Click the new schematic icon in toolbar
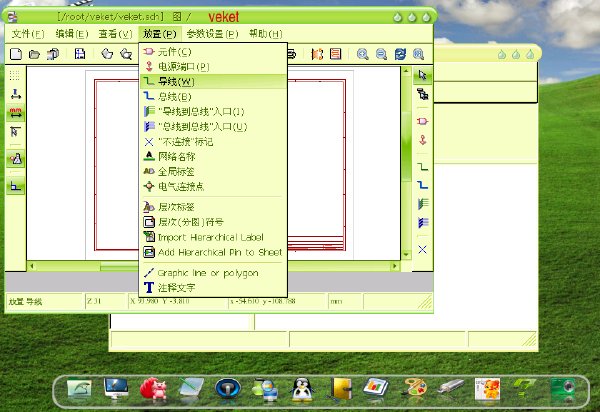Screen dimensions: 600x412 [x=16, y=54]
